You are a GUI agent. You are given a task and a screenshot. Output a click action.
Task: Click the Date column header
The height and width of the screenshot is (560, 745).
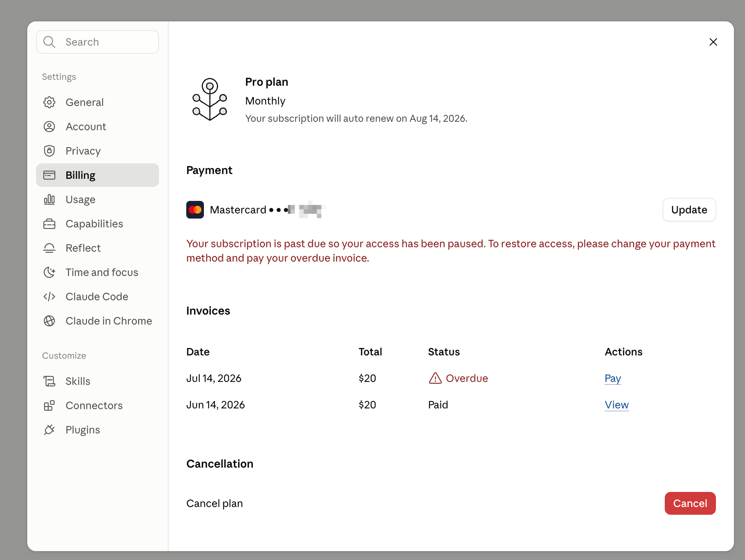pos(198,352)
